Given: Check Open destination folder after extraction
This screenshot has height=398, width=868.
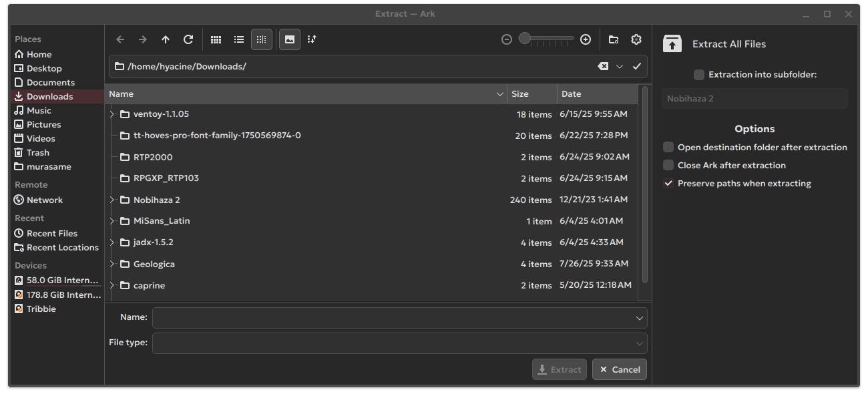Looking at the screenshot, I should (668, 148).
